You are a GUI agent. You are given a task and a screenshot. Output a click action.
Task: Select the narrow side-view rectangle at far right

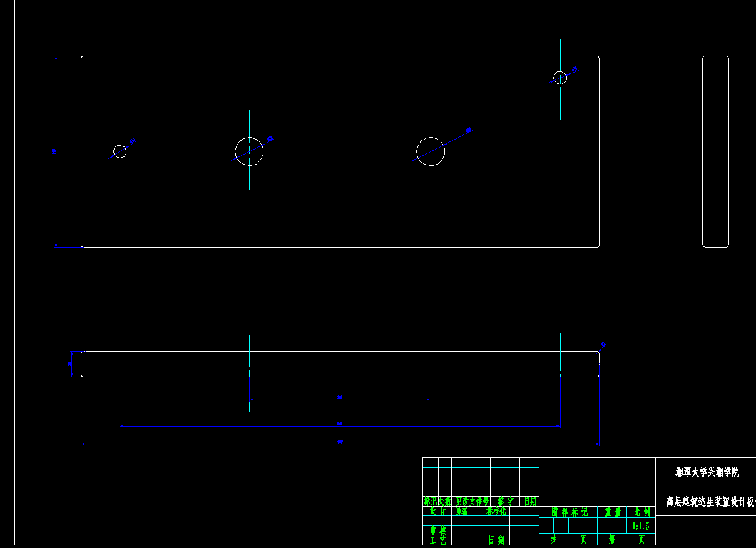click(x=715, y=151)
